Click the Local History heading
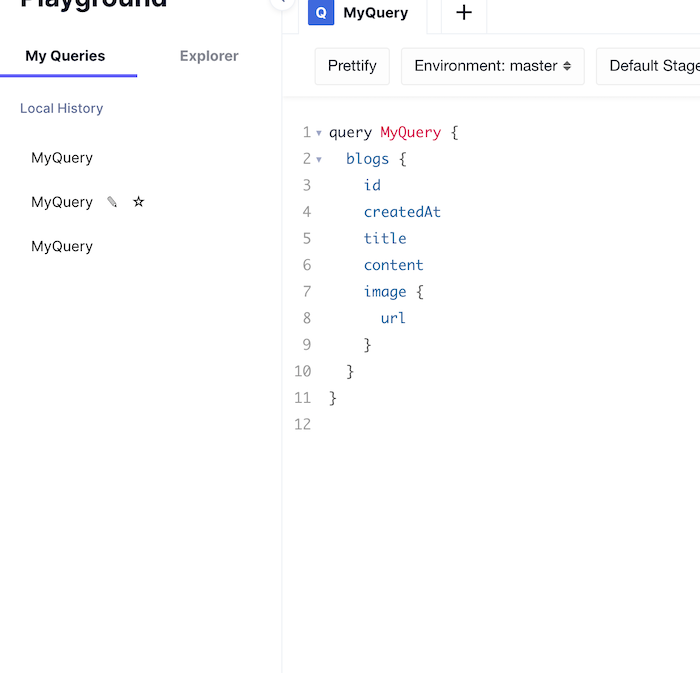The height and width of the screenshot is (673, 700). [x=62, y=108]
